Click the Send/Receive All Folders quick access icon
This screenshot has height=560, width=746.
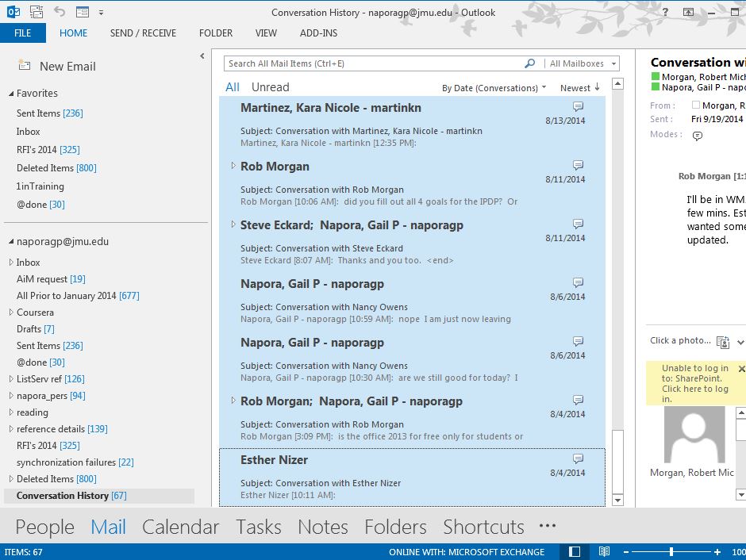tap(37, 12)
